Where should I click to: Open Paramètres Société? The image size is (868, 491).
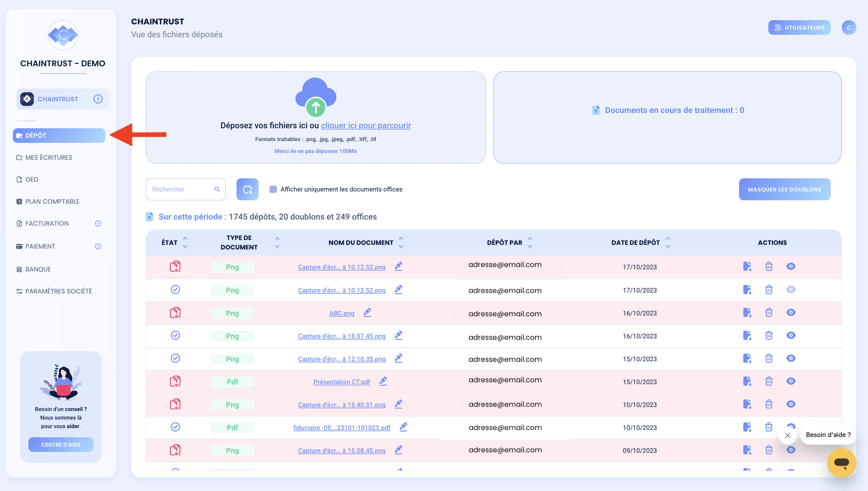point(54,291)
